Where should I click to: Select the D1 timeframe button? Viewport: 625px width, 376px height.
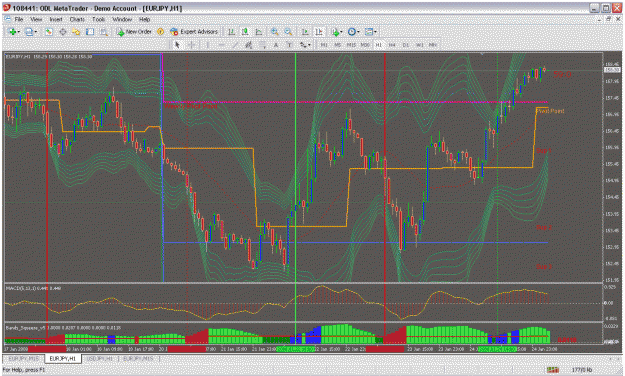pyautogui.click(x=405, y=45)
